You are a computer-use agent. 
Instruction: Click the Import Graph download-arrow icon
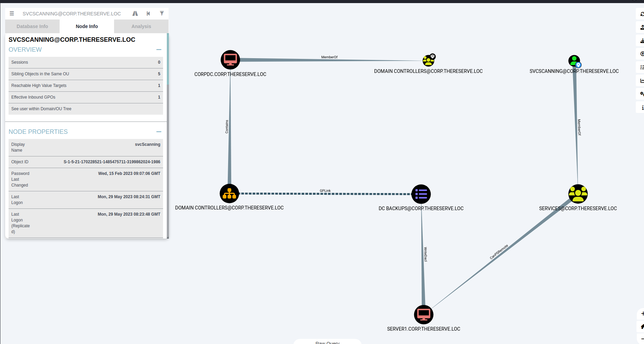642,41
